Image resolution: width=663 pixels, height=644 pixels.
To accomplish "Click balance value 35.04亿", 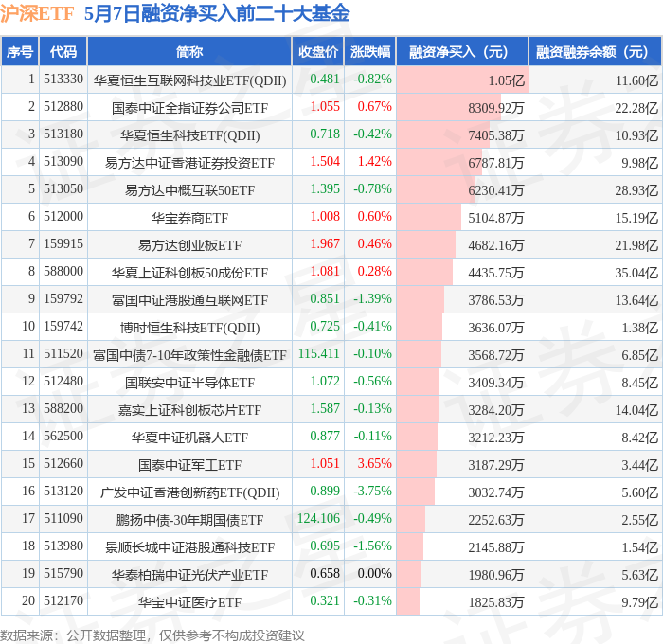I will point(636,273).
